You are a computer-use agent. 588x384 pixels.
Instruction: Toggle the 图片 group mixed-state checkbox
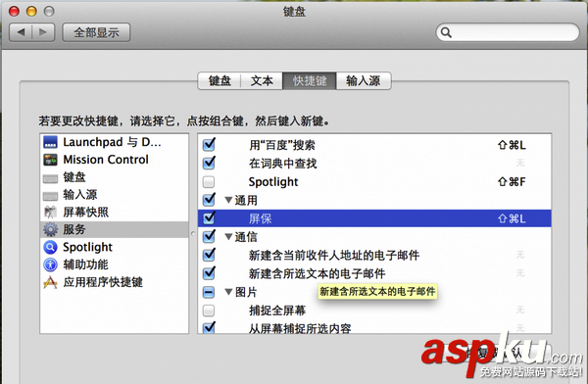pos(209,292)
